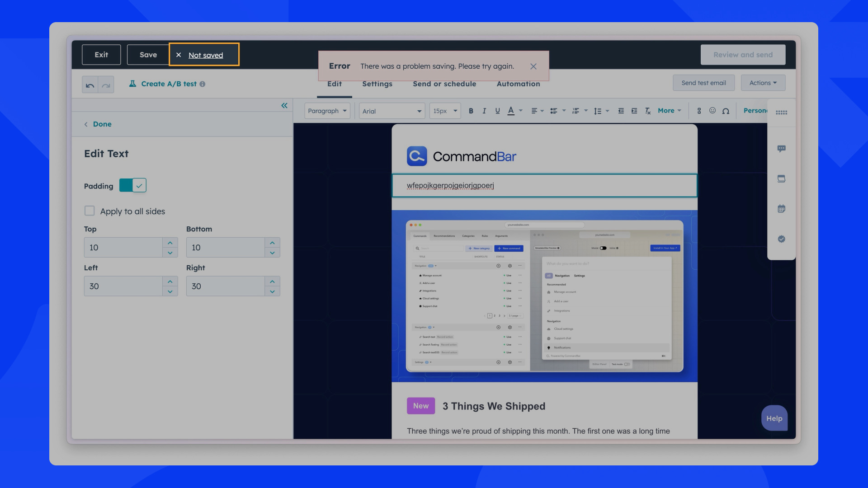This screenshot has width=868, height=488.
Task: Click the CommandBar logo in the email
Action: pyautogui.click(x=462, y=156)
